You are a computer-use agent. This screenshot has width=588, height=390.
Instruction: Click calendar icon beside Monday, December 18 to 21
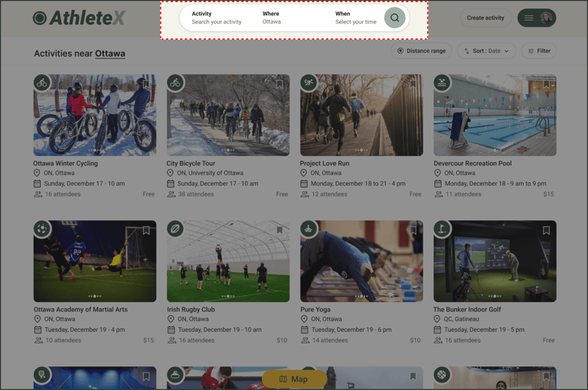304,184
